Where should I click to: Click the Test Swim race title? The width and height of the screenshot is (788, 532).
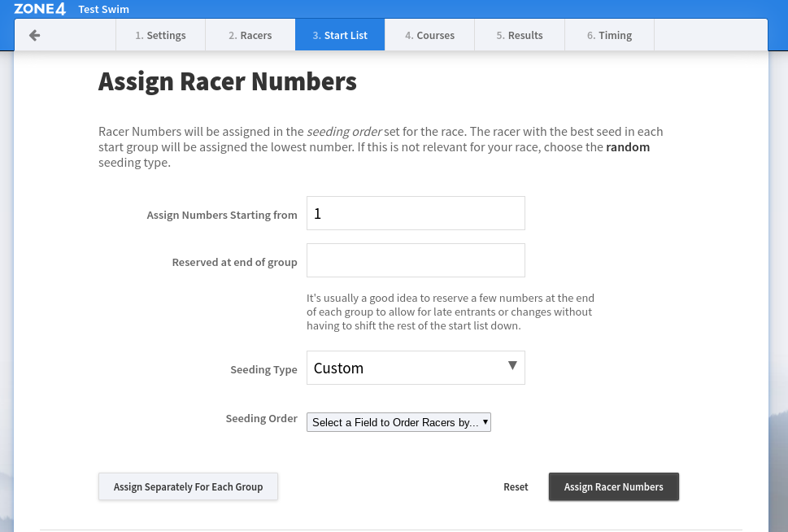103,10
